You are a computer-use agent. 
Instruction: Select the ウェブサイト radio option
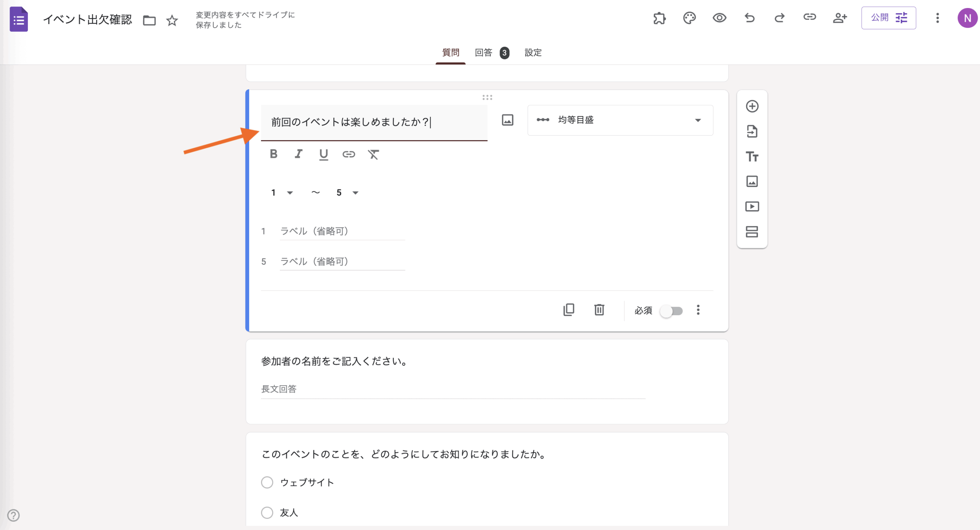pyautogui.click(x=267, y=482)
